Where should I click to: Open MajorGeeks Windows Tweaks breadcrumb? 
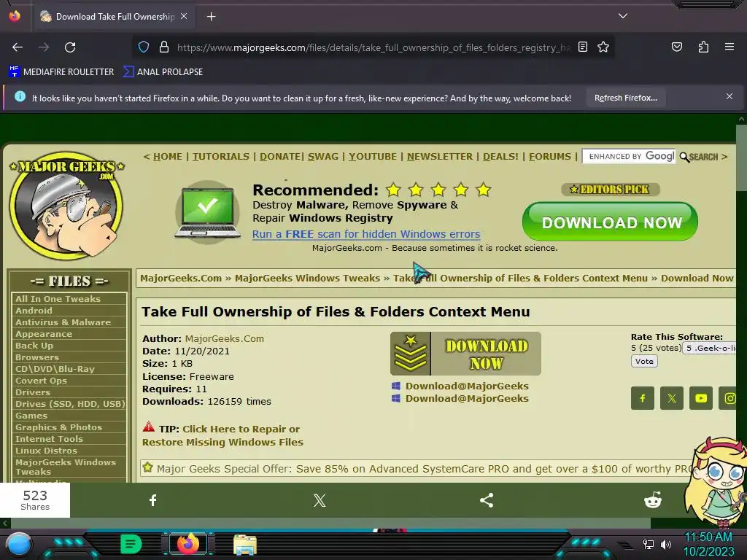[x=307, y=278]
